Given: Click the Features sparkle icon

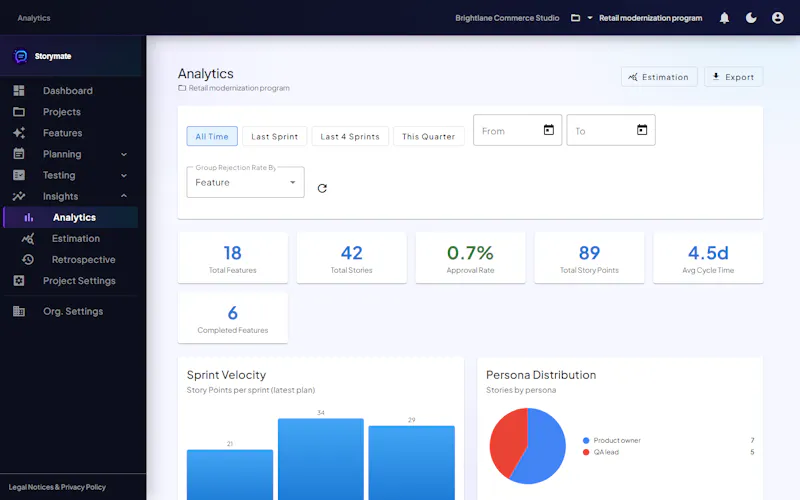Looking at the screenshot, I should [x=19, y=133].
